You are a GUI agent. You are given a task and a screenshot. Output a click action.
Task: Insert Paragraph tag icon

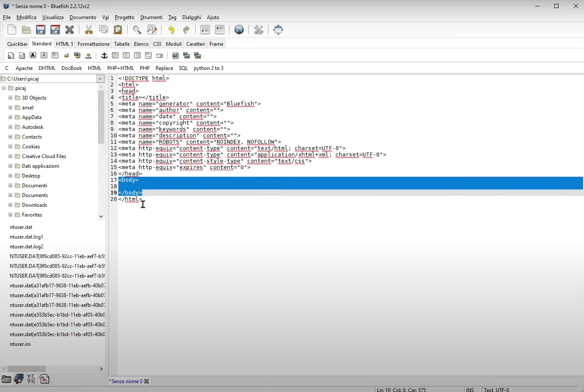55,55
